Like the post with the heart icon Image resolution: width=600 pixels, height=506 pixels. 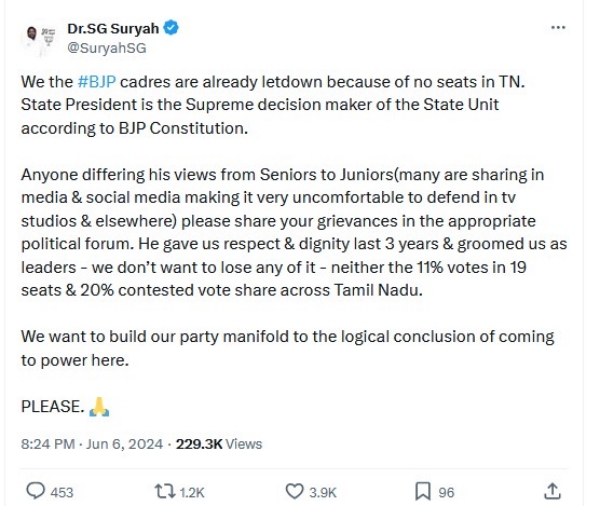(294, 491)
